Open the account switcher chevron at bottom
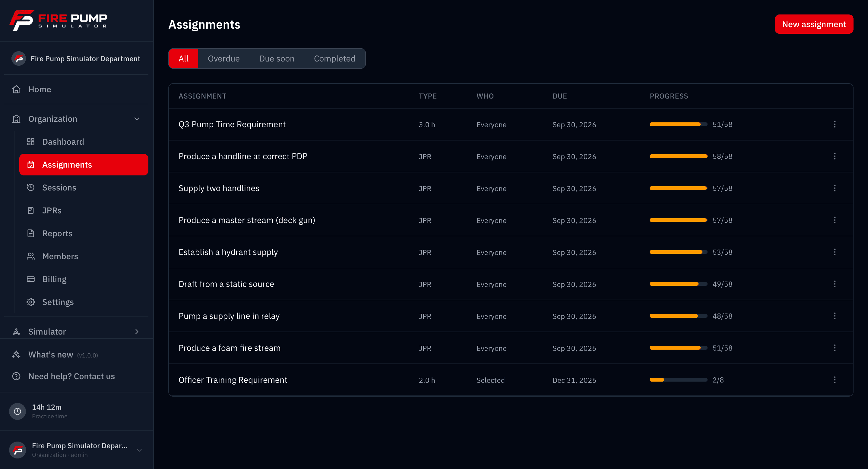The image size is (868, 469). [139, 450]
